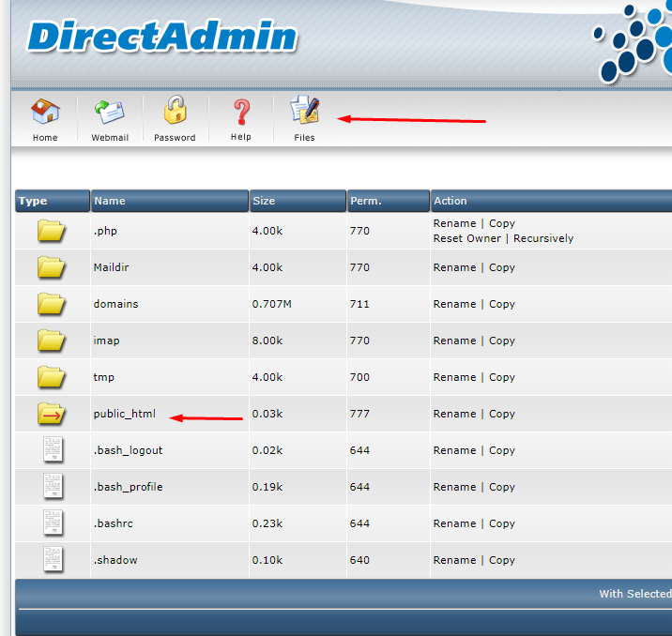Open the Home toolbar icon
This screenshot has width=672, height=636.
click(x=45, y=112)
